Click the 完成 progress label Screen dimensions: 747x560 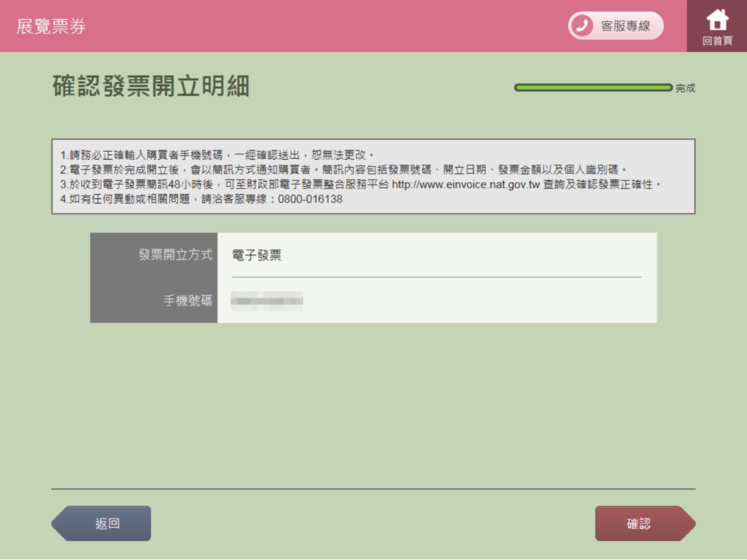tap(685, 88)
